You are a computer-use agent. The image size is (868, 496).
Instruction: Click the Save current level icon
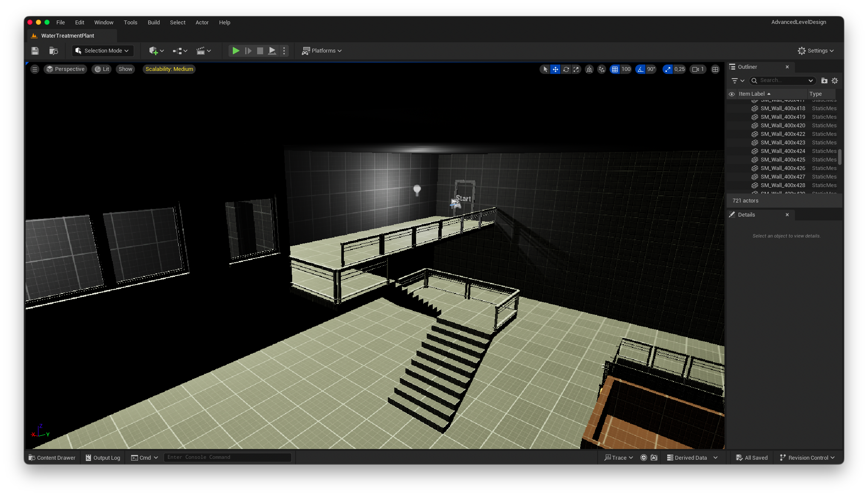35,51
